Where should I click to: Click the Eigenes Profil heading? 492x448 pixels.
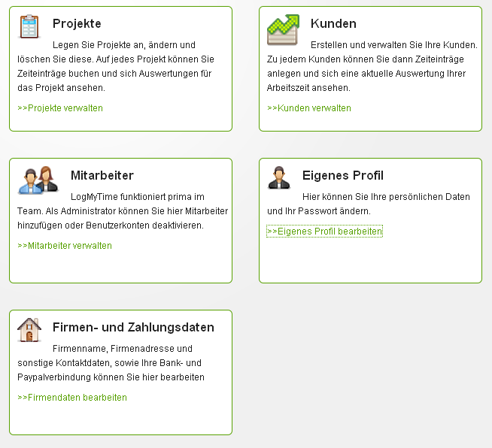[343, 176]
